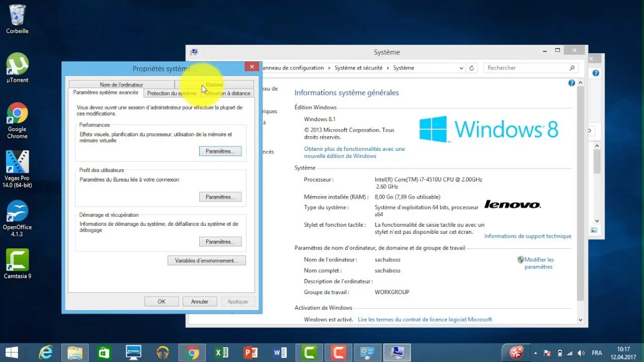Cancel the dialog with Annuler
644x362 pixels.
tap(200, 302)
